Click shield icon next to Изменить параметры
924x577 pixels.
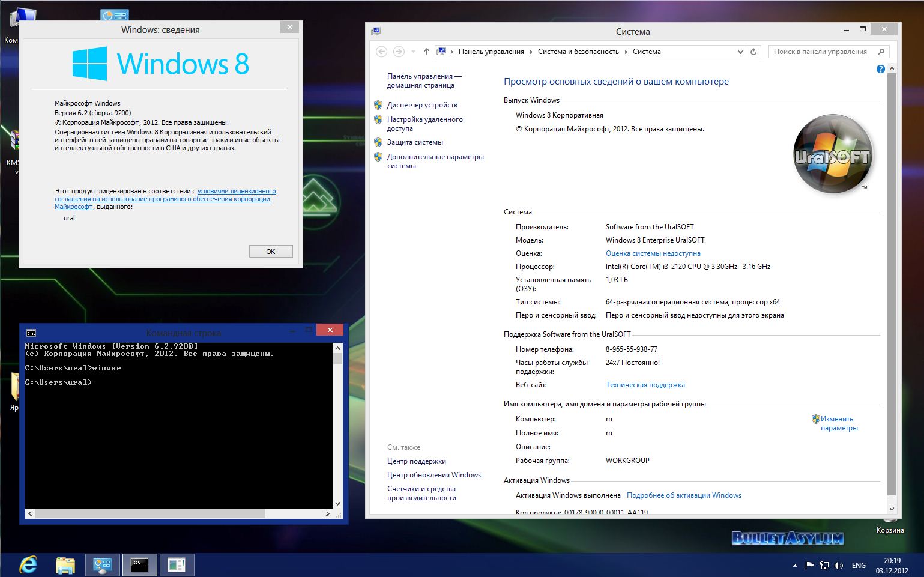[815, 419]
